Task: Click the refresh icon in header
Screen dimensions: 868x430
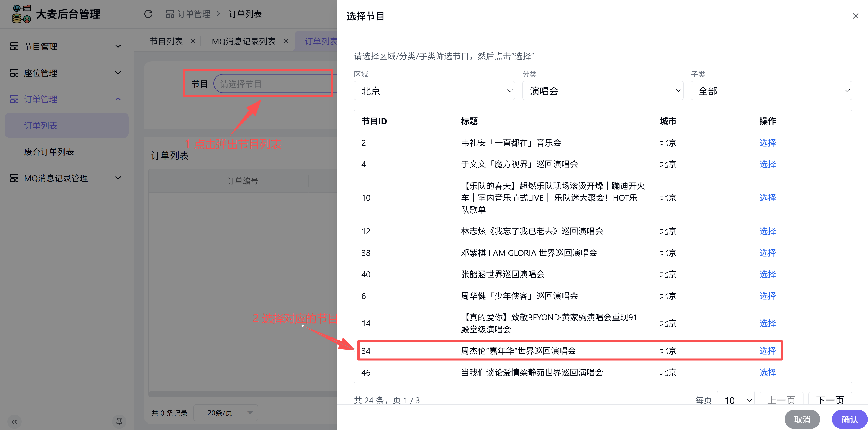Action: 148,14
